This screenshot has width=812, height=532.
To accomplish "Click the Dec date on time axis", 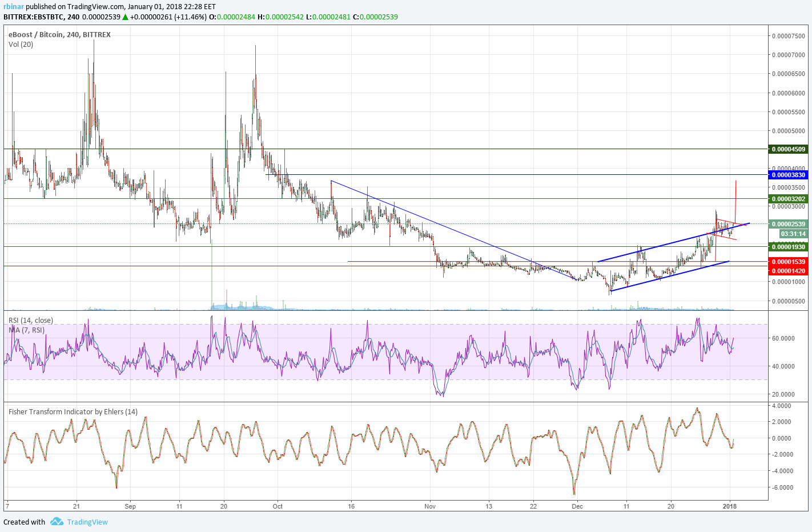I will (x=577, y=506).
